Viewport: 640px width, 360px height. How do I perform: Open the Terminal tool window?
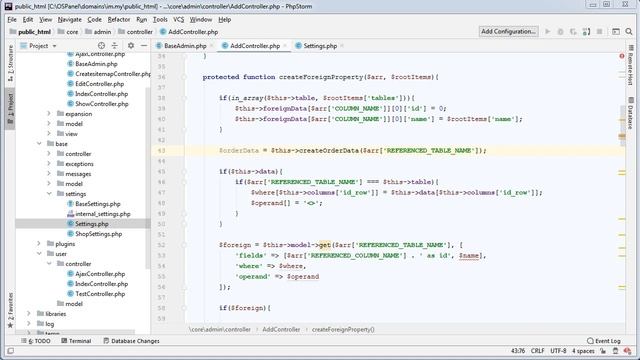tap(76, 341)
